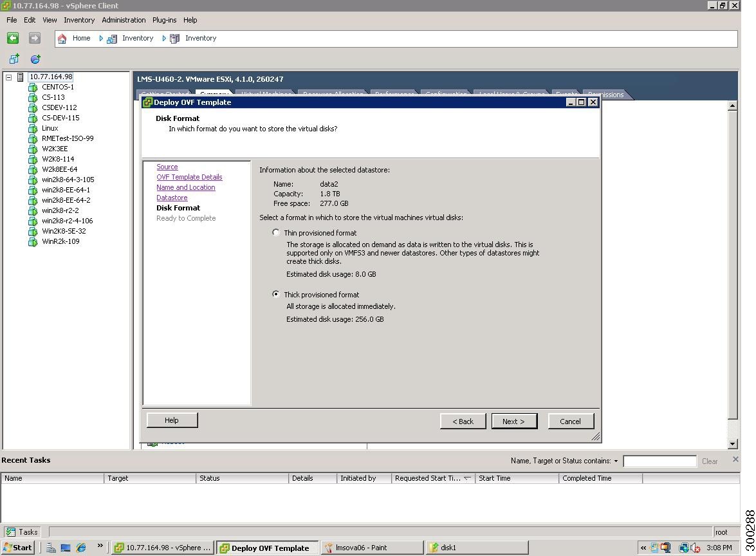Select the win2k8-r2-4-106 VM icon
This screenshot has height=556, width=756.
(x=33, y=221)
